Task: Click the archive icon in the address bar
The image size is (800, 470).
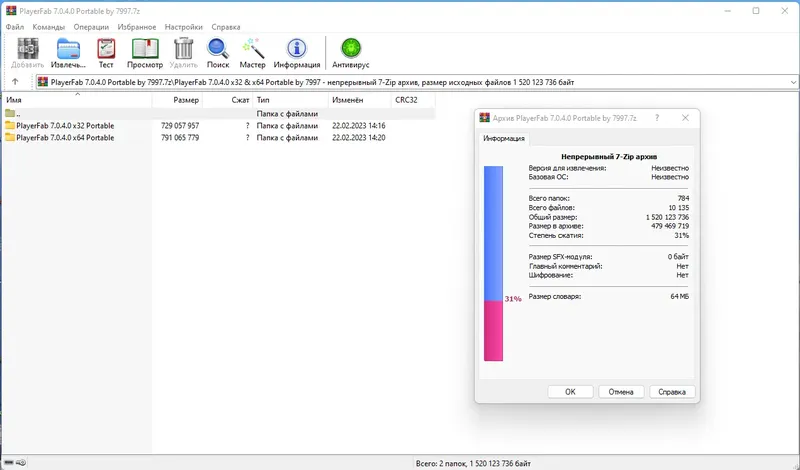Action: 43,82
